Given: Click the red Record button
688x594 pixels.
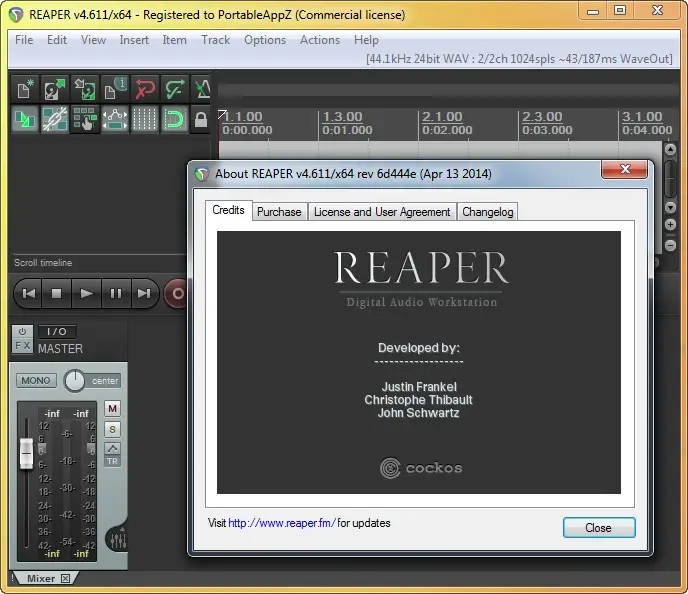Looking at the screenshot, I should tap(176, 293).
